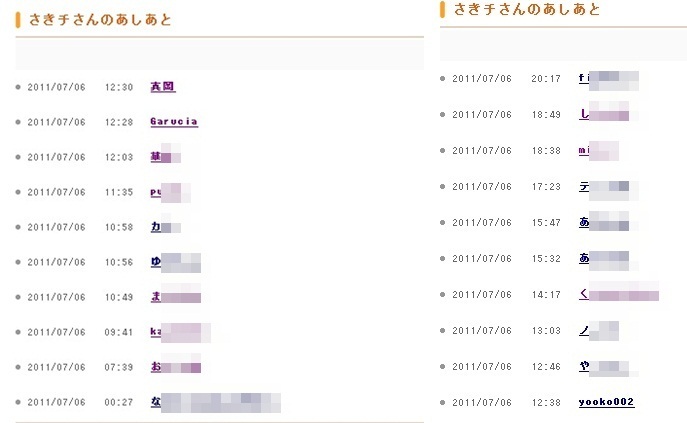This screenshot has height=423, width=687.
Task: Click the visitor link at 20:17
Action: click(607, 78)
